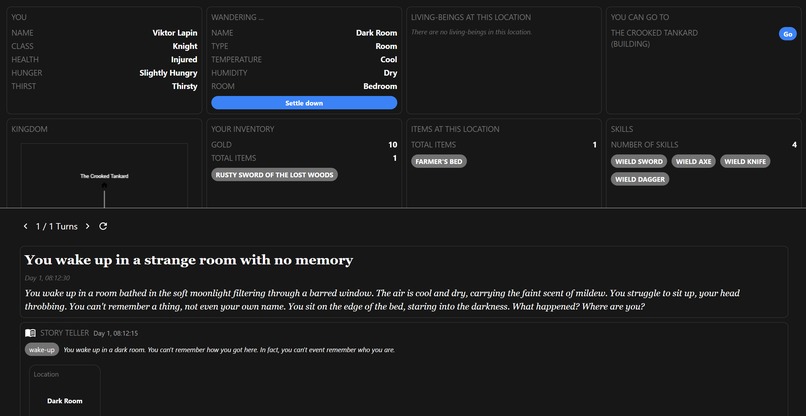Click the Wandering panel title
Image resolution: width=806 pixels, height=416 pixels.
pos(237,17)
